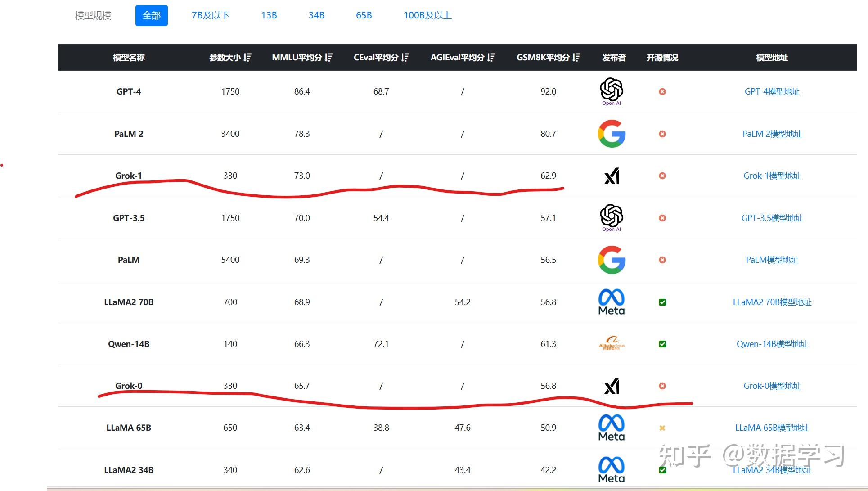This screenshot has height=491, width=868.
Task: Click the OpenAI logo in GPT-3.5 row
Action: click(x=612, y=217)
